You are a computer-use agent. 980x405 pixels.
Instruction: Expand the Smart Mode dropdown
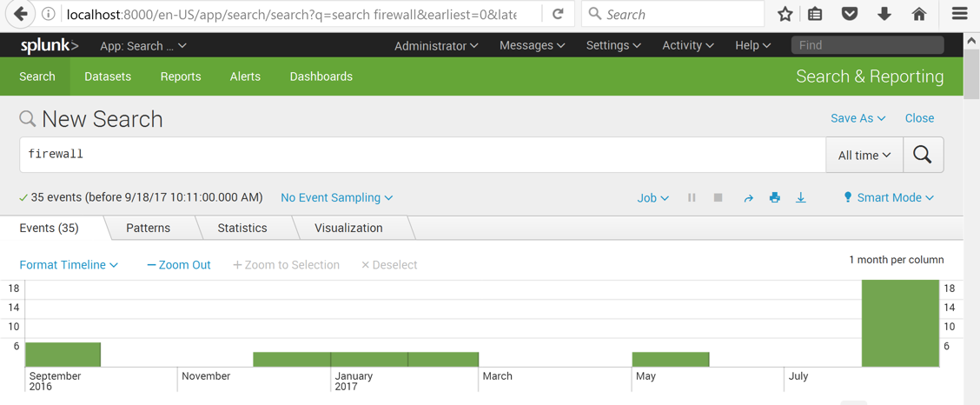coord(889,198)
